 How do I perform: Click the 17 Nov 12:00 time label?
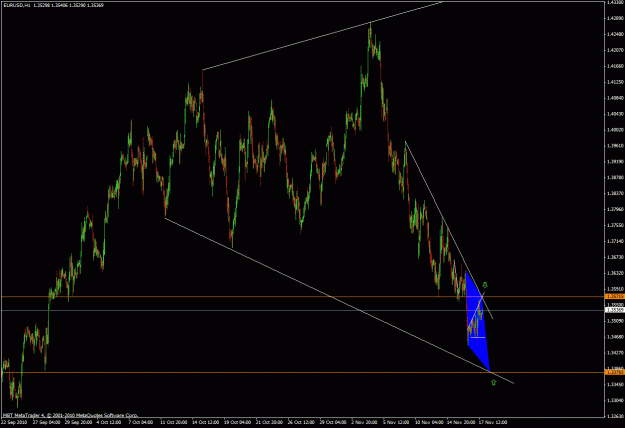(x=492, y=422)
